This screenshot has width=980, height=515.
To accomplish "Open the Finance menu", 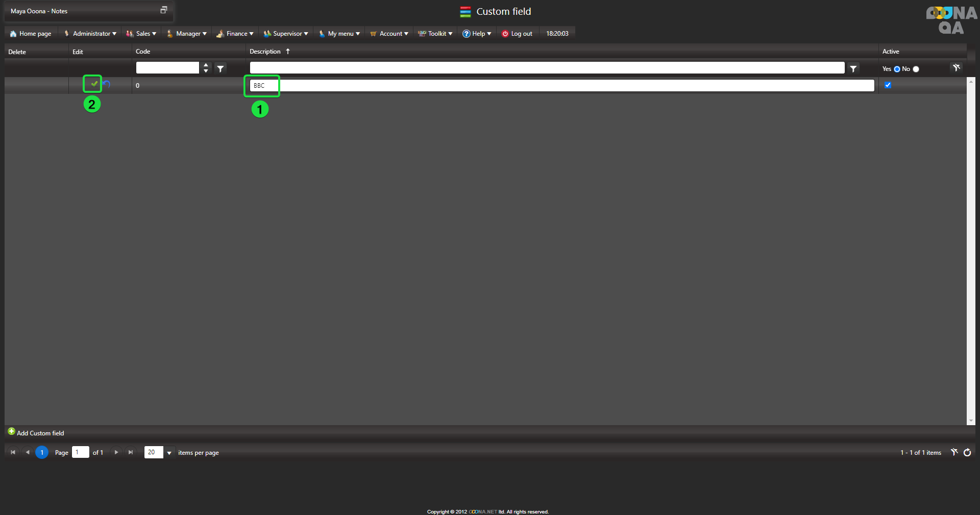I will (235, 34).
